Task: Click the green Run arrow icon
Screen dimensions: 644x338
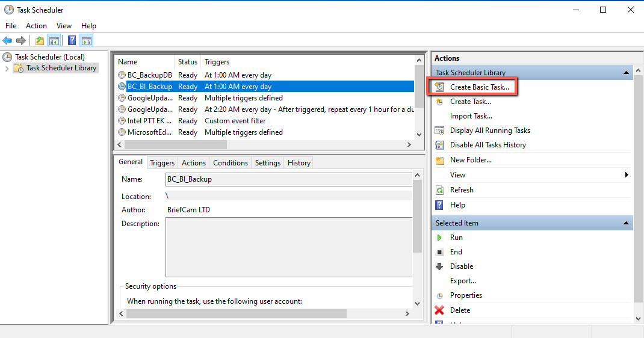Action: pos(439,238)
